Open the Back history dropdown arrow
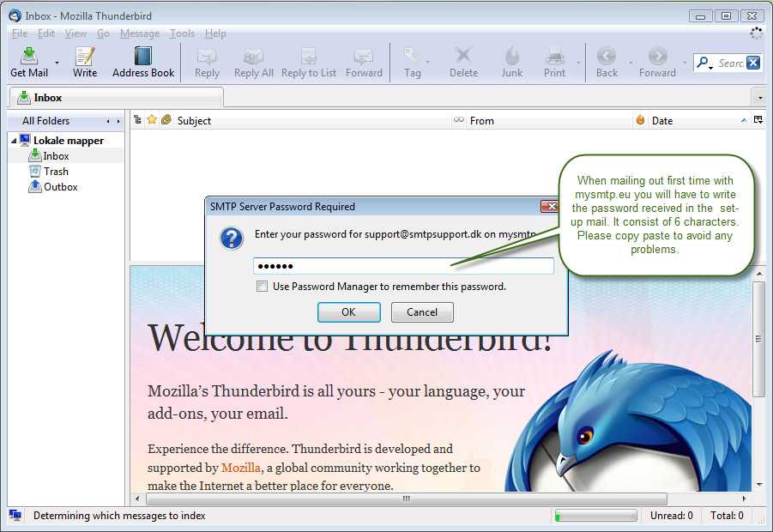The height and width of the screenshot is (532, 773). pyautogui.click(x=631, y=63)
